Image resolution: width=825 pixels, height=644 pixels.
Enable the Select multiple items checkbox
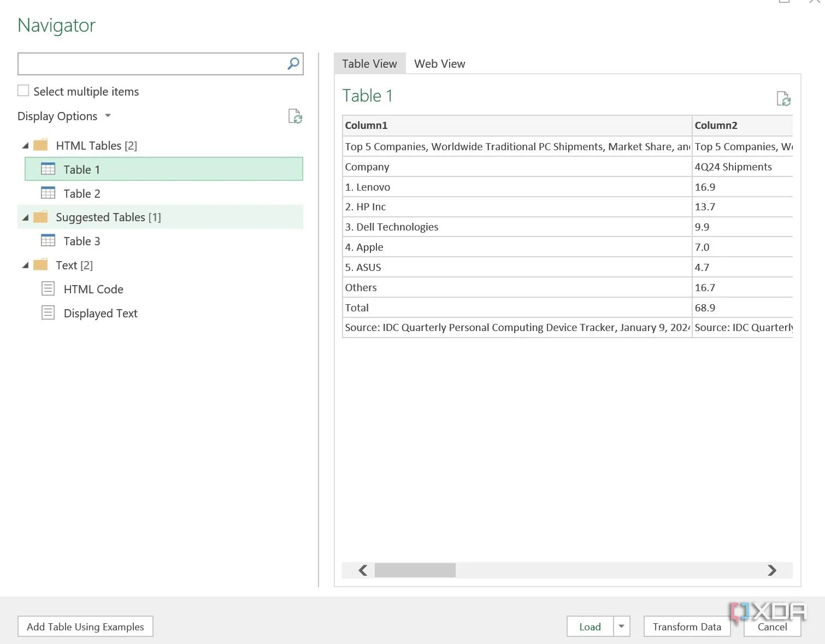click(23, 91)
